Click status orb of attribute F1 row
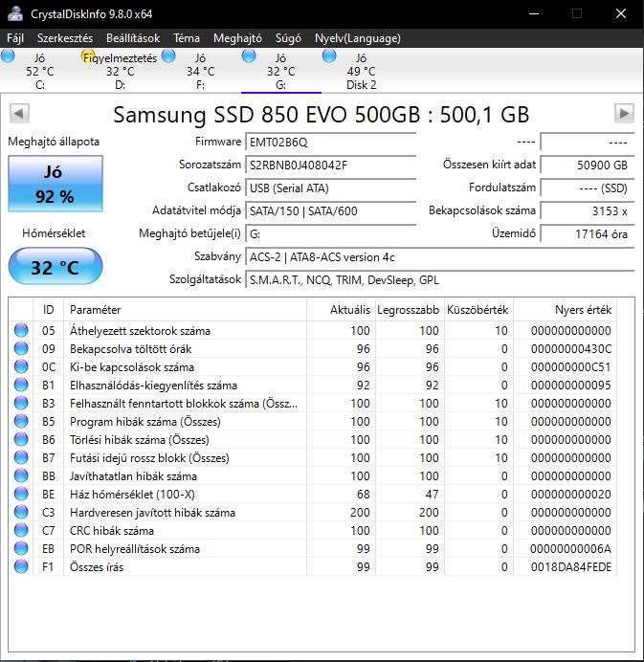644x662 pixels. (21, 566)
